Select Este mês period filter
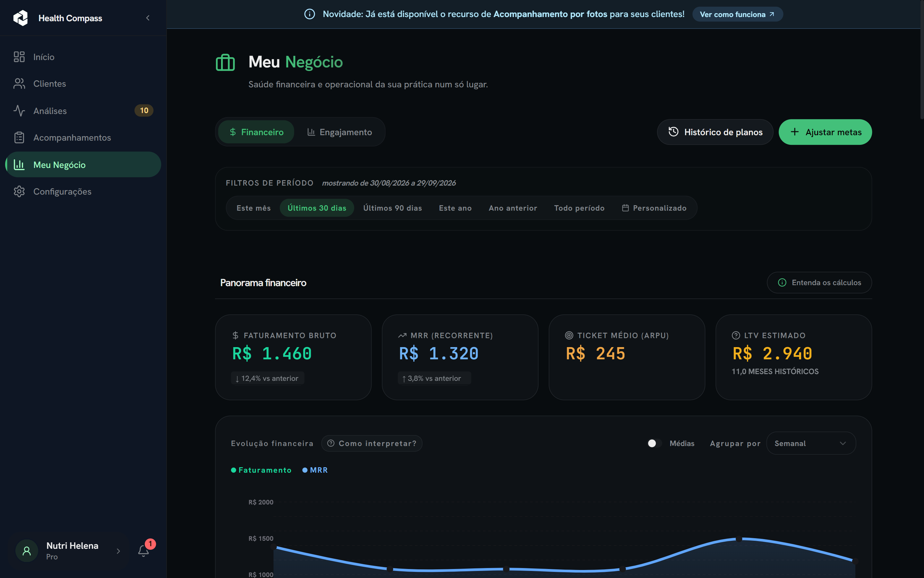Screen dimensions: 924x578 253,208
